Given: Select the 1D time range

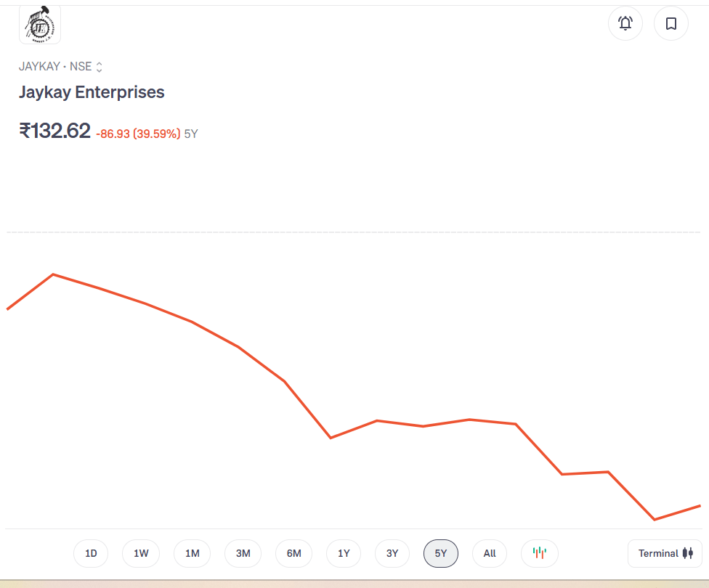Looking at the screenshot, I should (x=91, y=553).
